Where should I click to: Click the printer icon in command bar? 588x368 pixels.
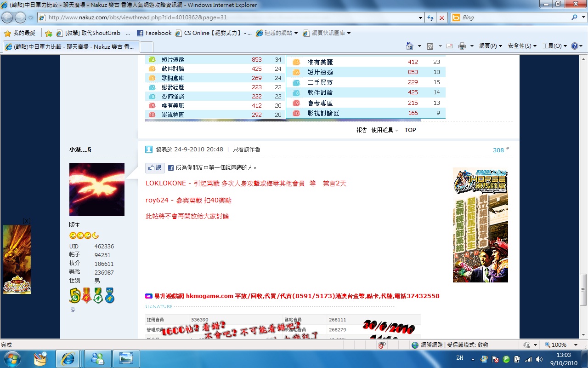point(462,46)
